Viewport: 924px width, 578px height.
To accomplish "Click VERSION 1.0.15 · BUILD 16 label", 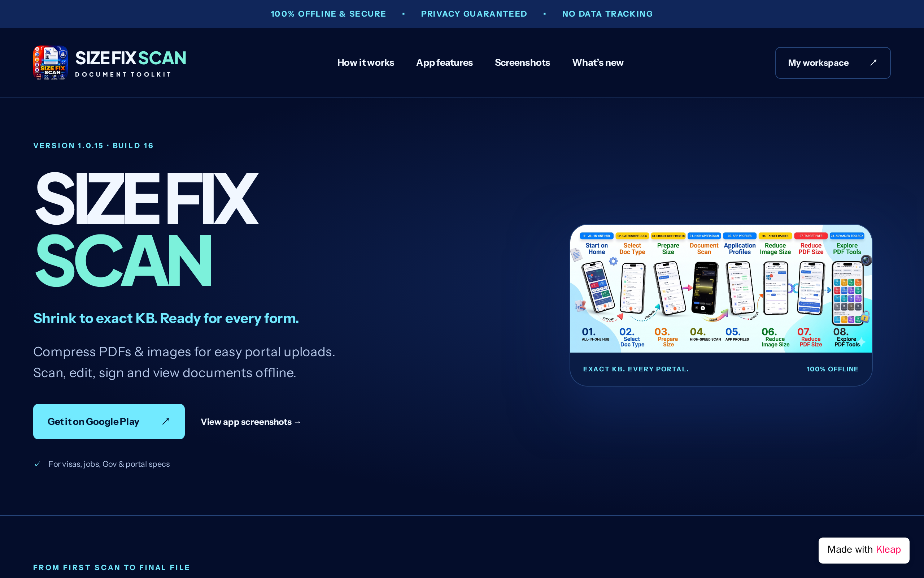I will coord(93,146).
